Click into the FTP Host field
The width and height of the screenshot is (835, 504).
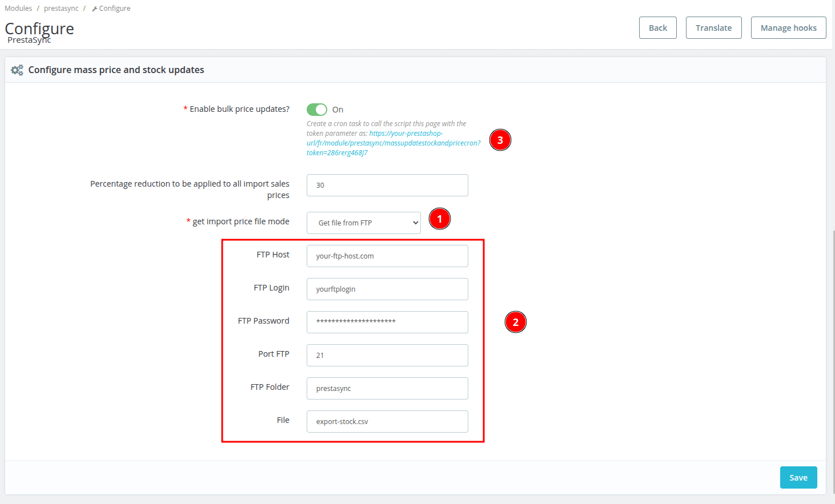point(387,256)
